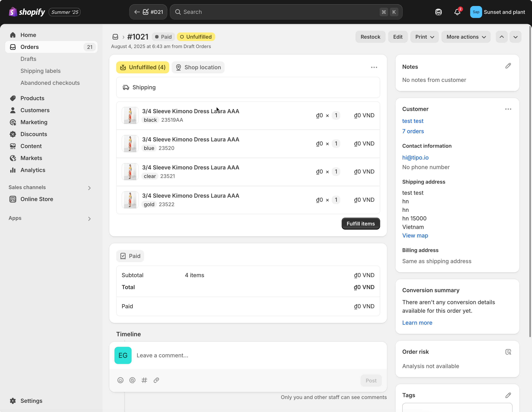The image size is (532, 412).
Task: Click the mention @ icon
Action: [132, 380]
